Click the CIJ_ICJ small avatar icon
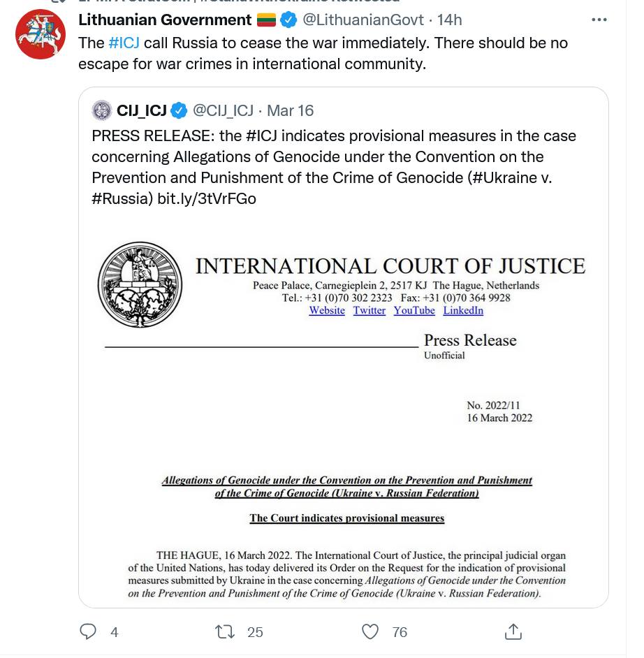 [102, 110]
